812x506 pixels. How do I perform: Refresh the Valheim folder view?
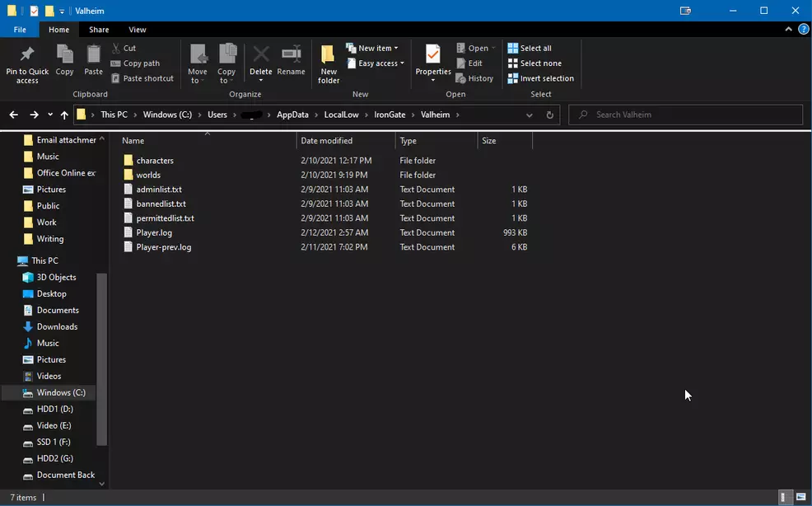point(549,115)
